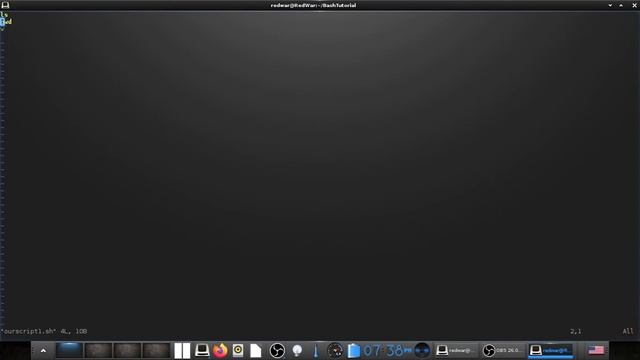Launch Firefox from the panel
The width and height of the screenshot is (640, 360).
pos(220,351)
